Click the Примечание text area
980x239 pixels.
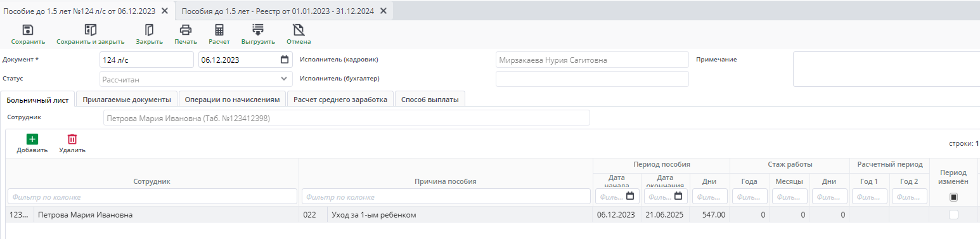(886, 69)
